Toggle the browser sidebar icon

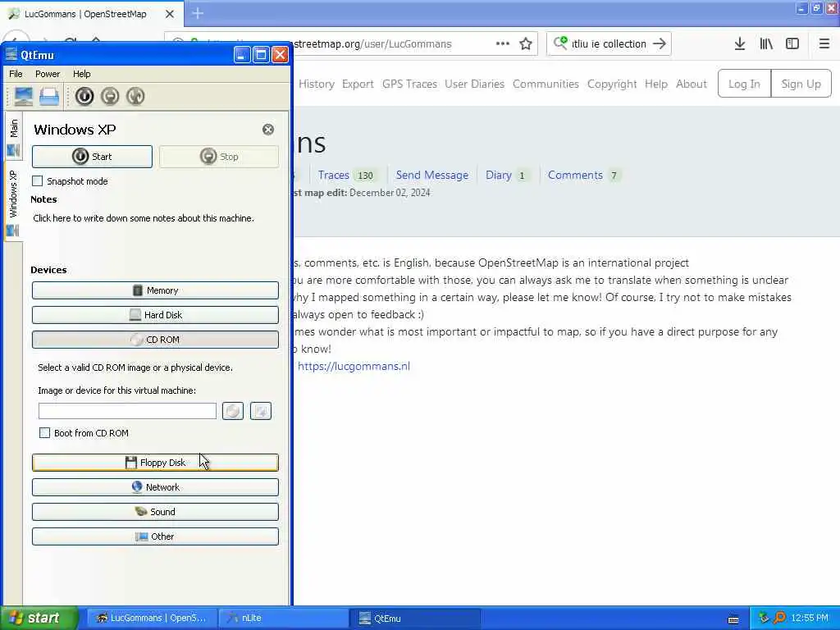[x=792, y=44]
